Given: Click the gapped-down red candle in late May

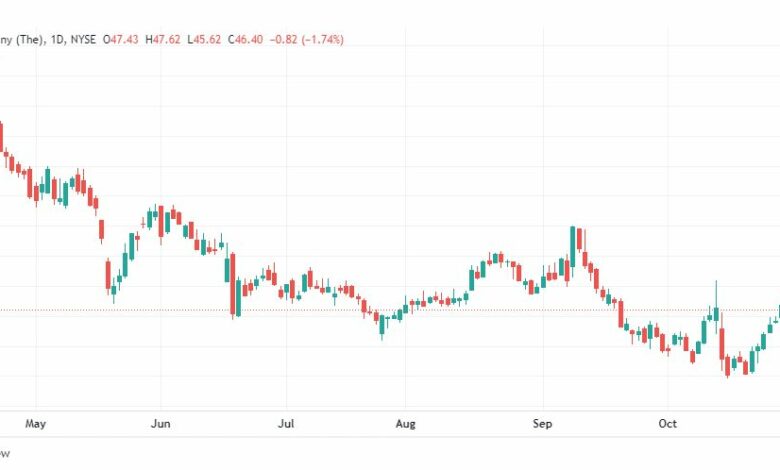Looking at the screenshot, I should (108, 274).
